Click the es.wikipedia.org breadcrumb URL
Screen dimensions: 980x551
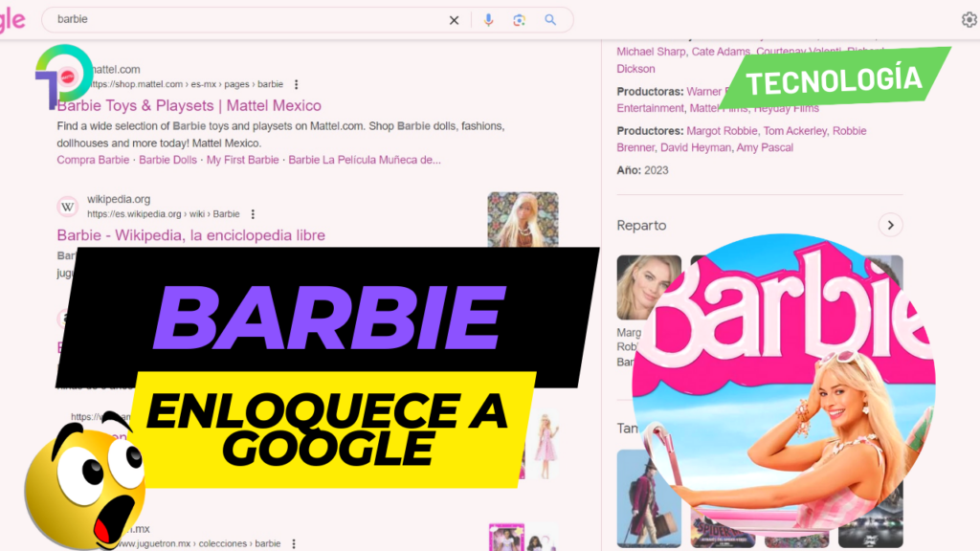tap(163, 214)
